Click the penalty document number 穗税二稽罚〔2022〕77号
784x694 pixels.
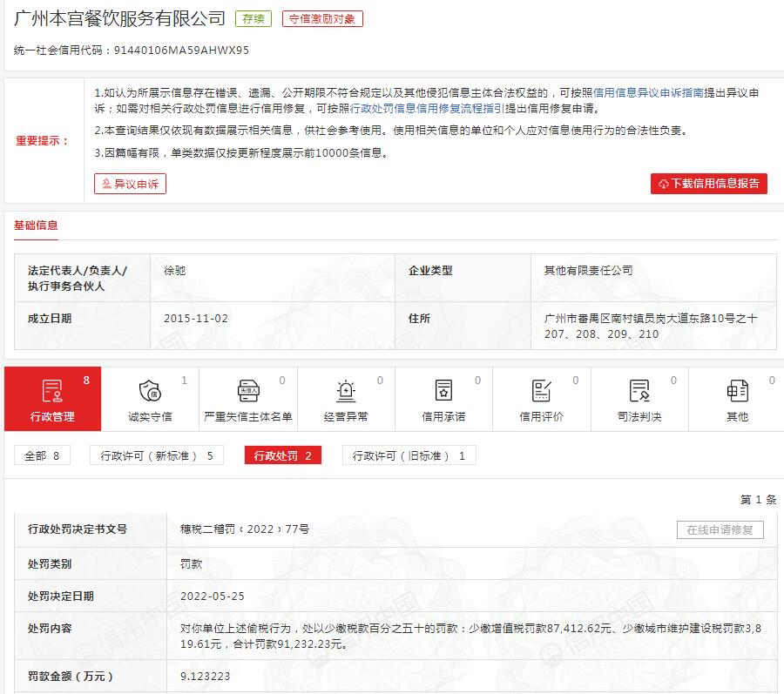[245, 529]
